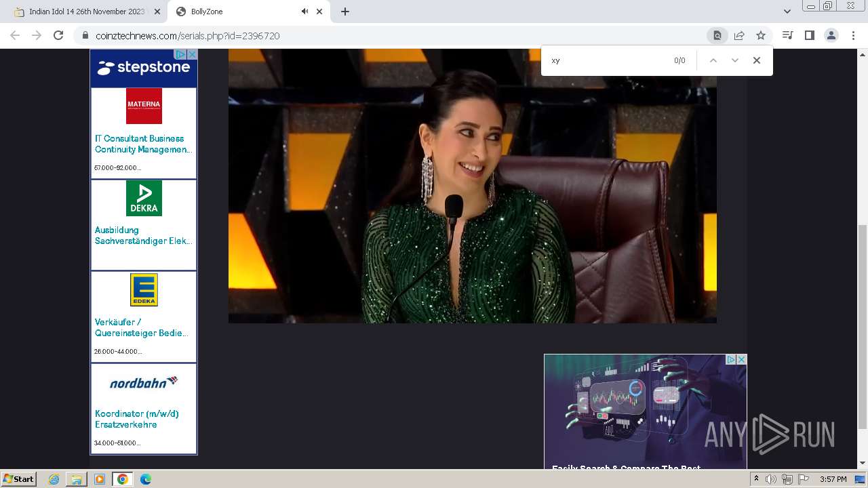Click the video player frame
Image resolution: width=868 pixels, height=488 pixels.
472,186
